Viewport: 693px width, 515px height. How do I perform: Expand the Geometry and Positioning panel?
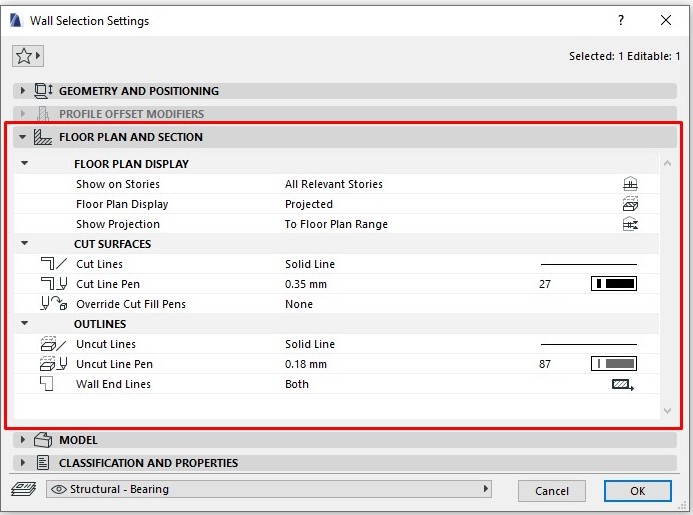click(x=23, y=91)
